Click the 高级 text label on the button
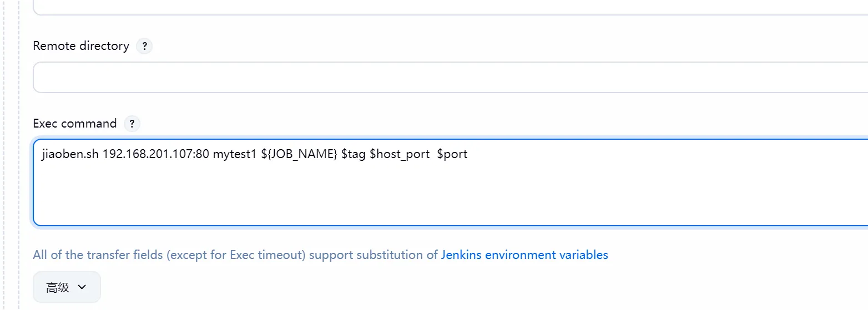Screen dimensions: 868x310 click(58, 287)
